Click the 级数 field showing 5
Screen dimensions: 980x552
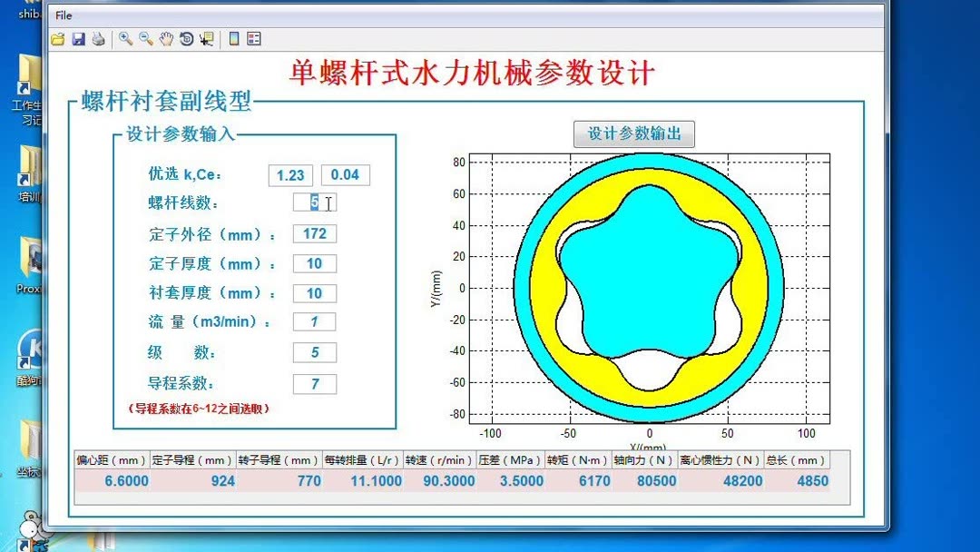314,352
